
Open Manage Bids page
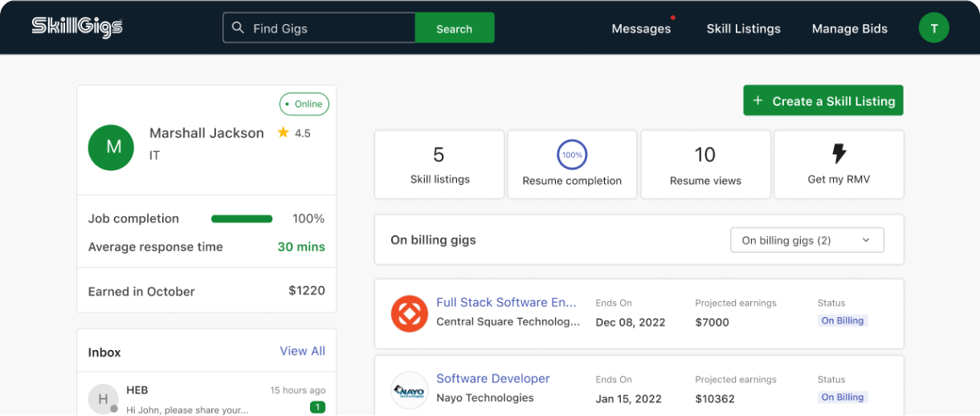point(849,29)
